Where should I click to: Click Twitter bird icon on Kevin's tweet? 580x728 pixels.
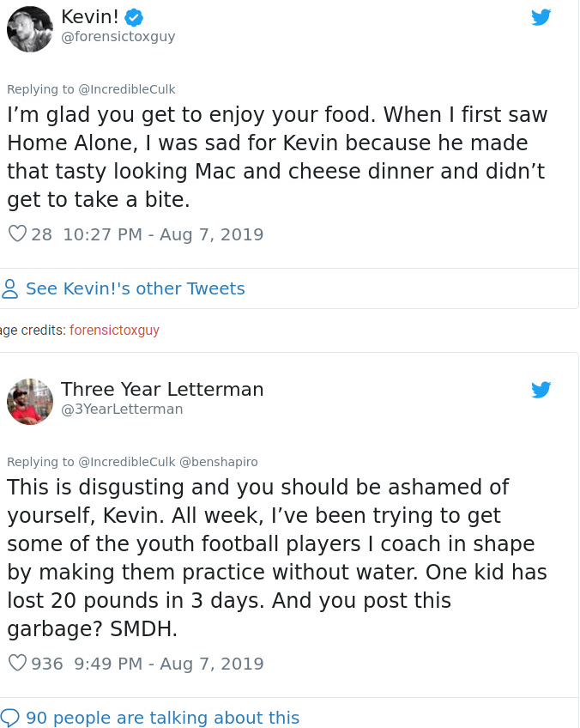541,17
